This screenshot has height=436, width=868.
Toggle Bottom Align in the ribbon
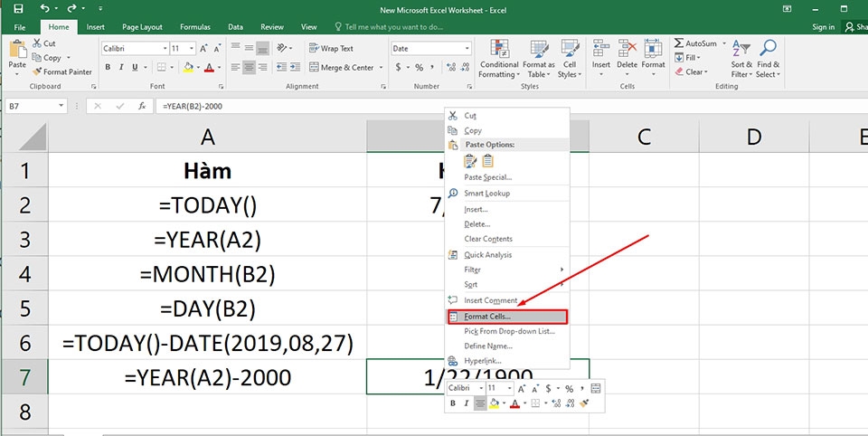(263, 48)
